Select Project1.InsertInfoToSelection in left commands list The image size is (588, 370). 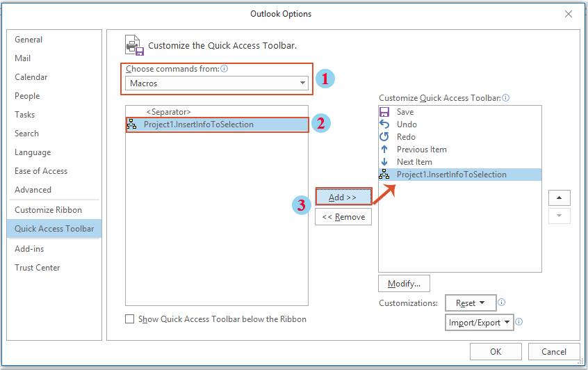[217, 124]
